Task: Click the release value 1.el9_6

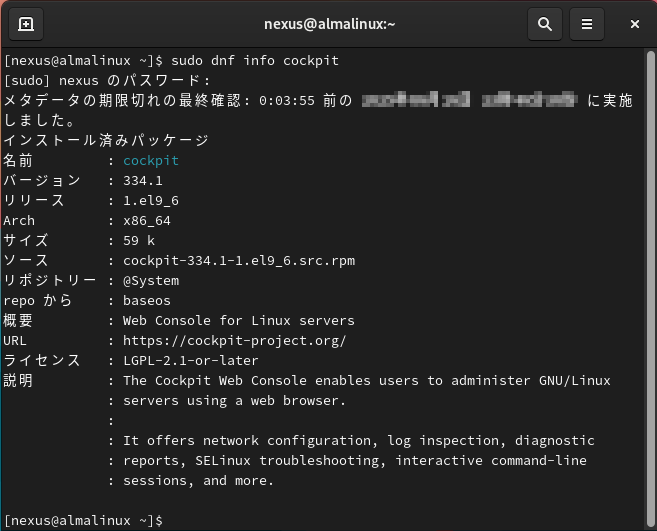Action: (x=150, y=201)
